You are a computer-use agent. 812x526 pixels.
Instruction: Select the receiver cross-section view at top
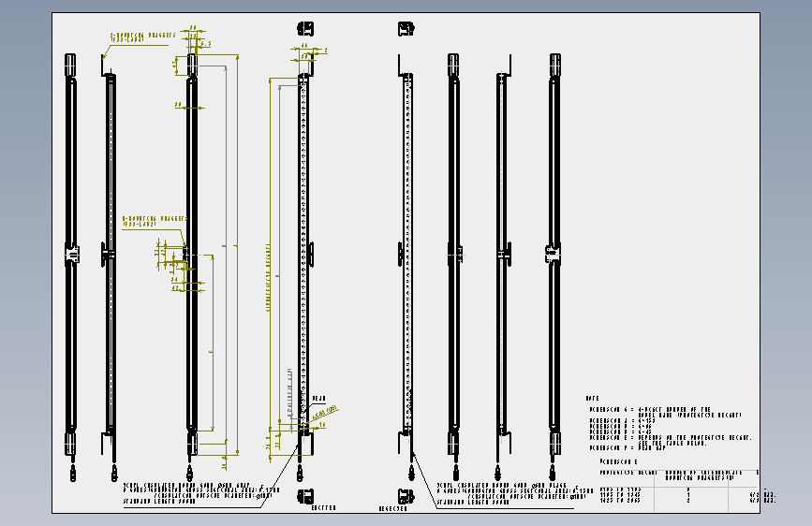pyautogui.click(x=406, y=28)
